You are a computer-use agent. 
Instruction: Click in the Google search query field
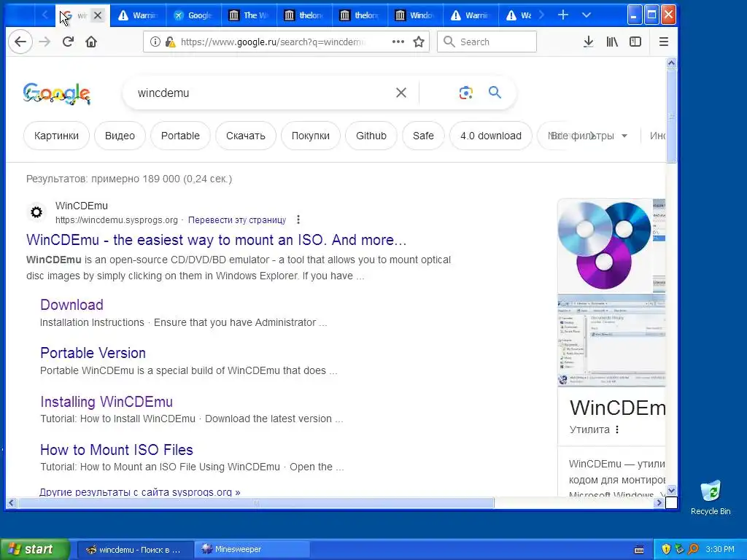click(x=262, y=93)
